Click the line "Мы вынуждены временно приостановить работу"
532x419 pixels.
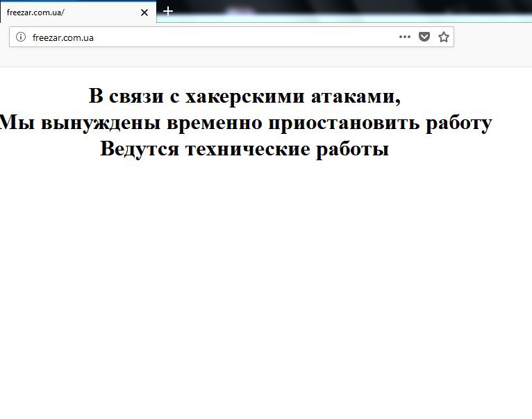click(246, 123)
